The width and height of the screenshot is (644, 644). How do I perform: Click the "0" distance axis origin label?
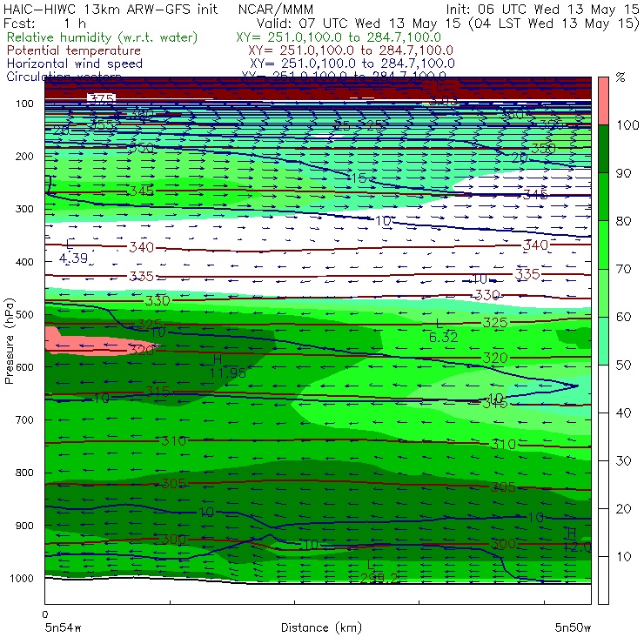click(45, 614)
